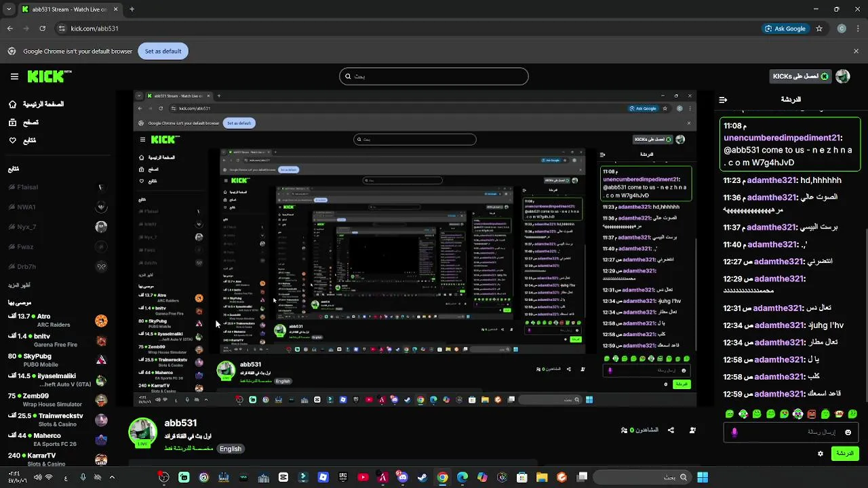The height and width of the screenshot is (488, 868).
Task: Go forward in Chrome
Action: [26, 28]
